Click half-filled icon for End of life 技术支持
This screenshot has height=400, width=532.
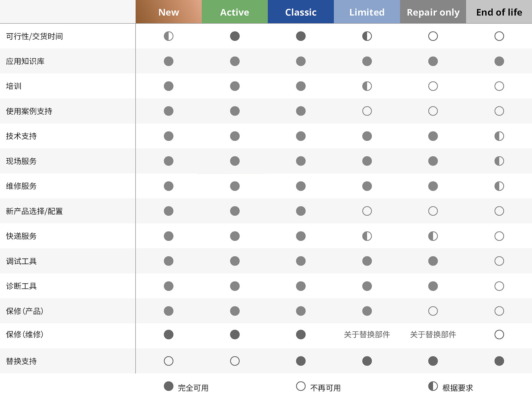(499, 136)
